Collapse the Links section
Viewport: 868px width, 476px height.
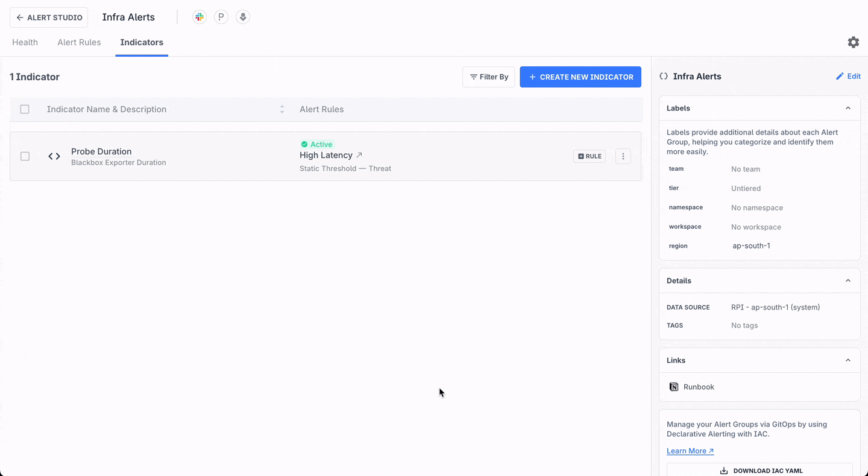pyautogui.click(x=848, y=360)
